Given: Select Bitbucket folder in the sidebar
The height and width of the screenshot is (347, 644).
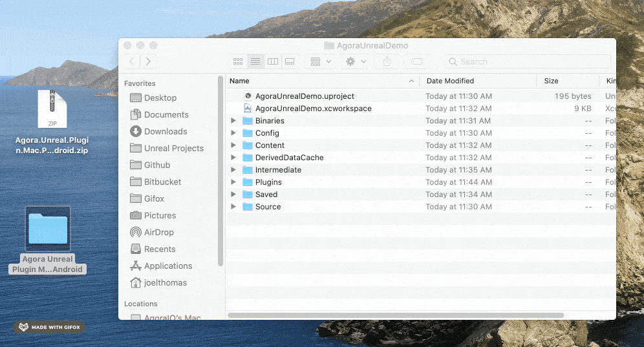Looking at the screenshot, I should click(x=155, y=182).
